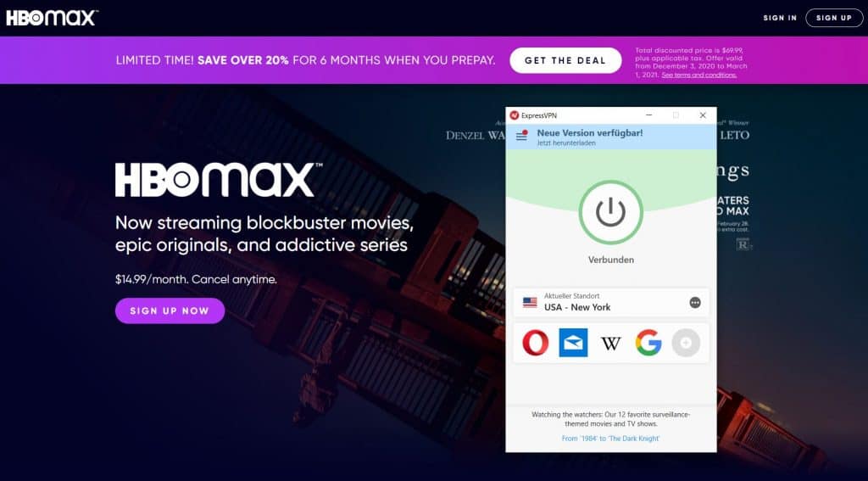
Task: Expand location options with three-dot button
Action: [695, 303]
